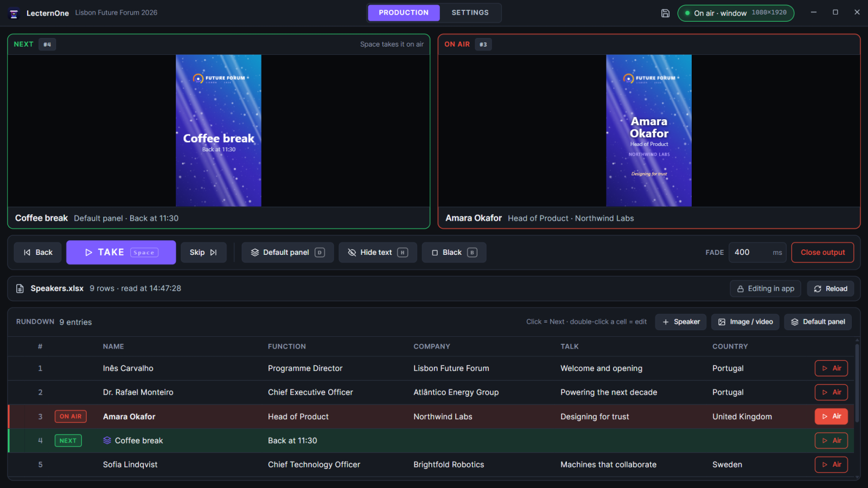868x488 pixels.
Task: Minimize the LecternOne window
Action: coord(814,12)
